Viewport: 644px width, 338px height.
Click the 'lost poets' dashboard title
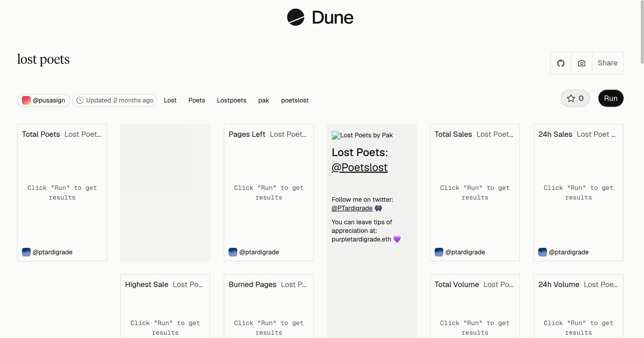tap(43, 59)
